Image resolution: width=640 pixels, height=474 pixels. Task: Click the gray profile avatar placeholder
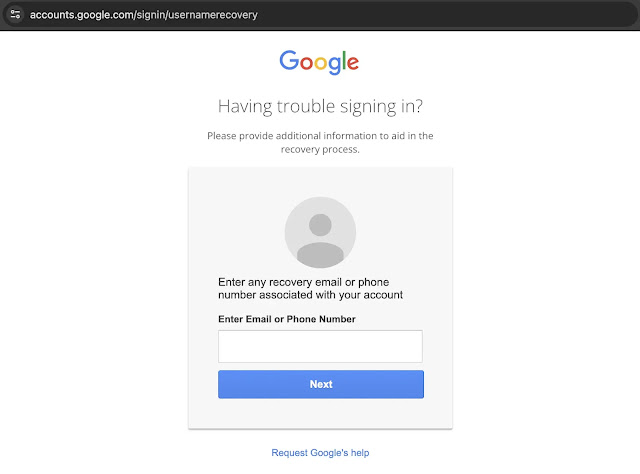(320, 232)
